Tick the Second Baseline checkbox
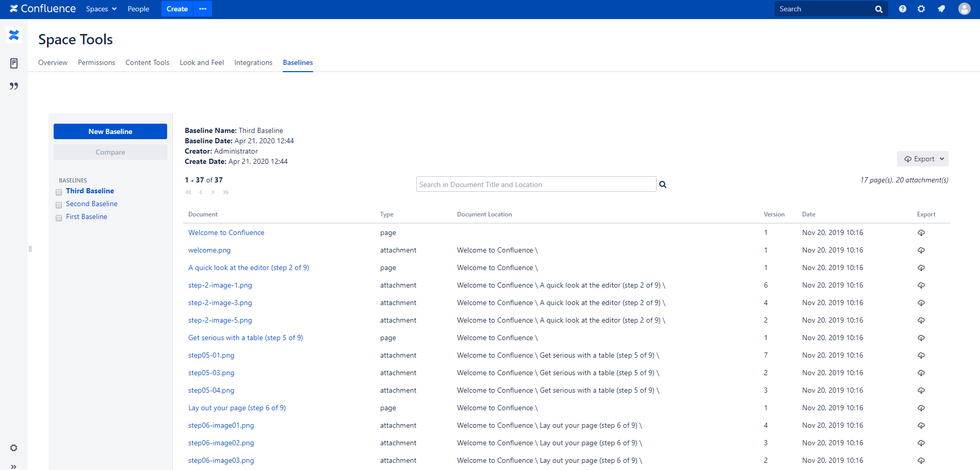Viewport: 980px width, 470px height. coord(59,205)
